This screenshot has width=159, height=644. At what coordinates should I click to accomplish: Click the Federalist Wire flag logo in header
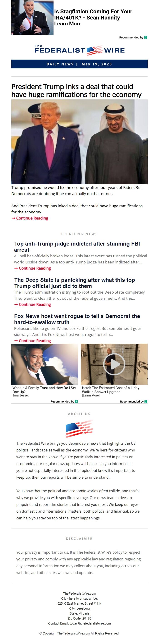click(x=79, y=50)
